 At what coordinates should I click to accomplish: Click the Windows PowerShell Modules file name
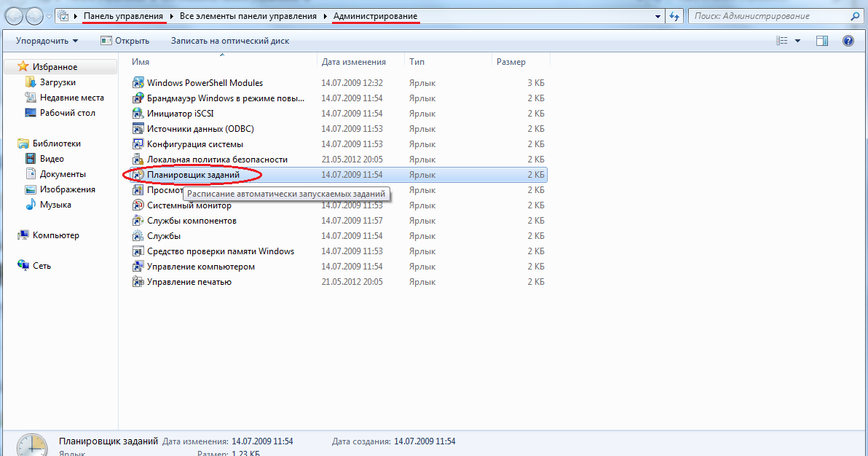click(x=205, y=83)
